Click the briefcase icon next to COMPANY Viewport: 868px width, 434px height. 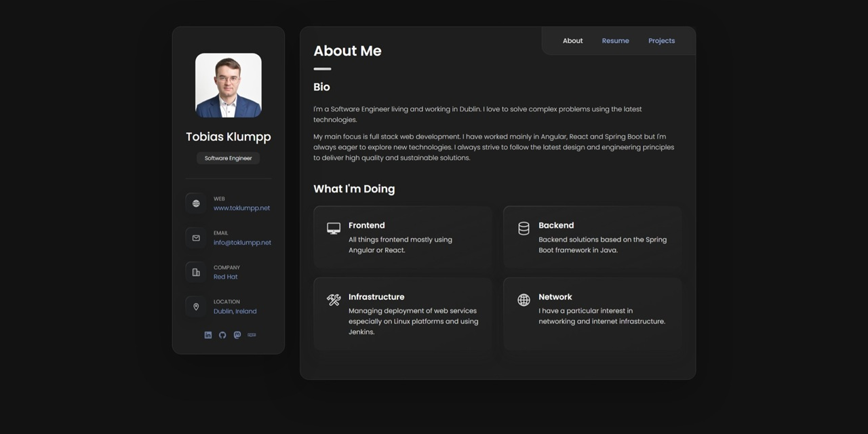pyautogui.click(x=196, y=272)
